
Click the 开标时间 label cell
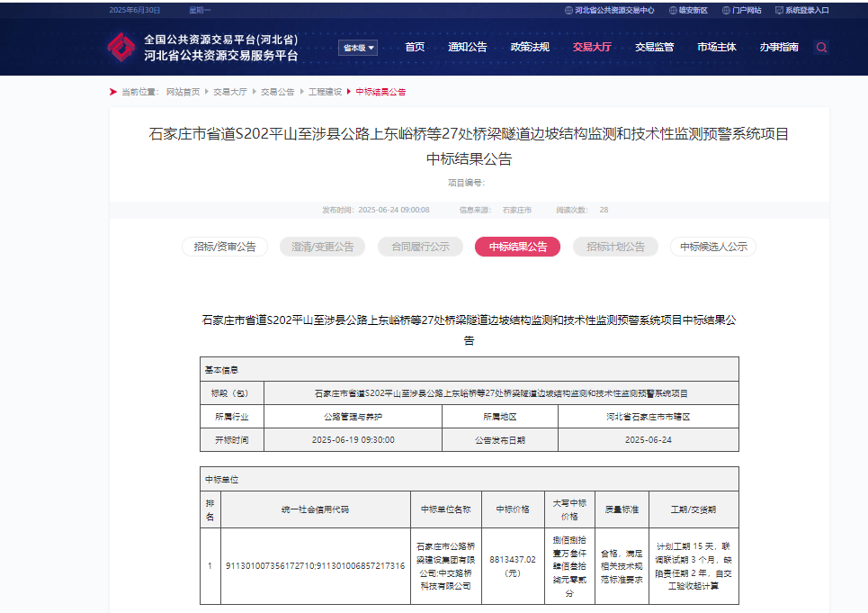point(232,439)
